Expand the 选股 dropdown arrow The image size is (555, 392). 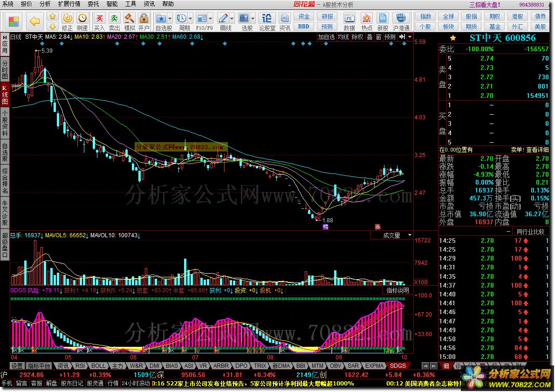tap(253, 18)
